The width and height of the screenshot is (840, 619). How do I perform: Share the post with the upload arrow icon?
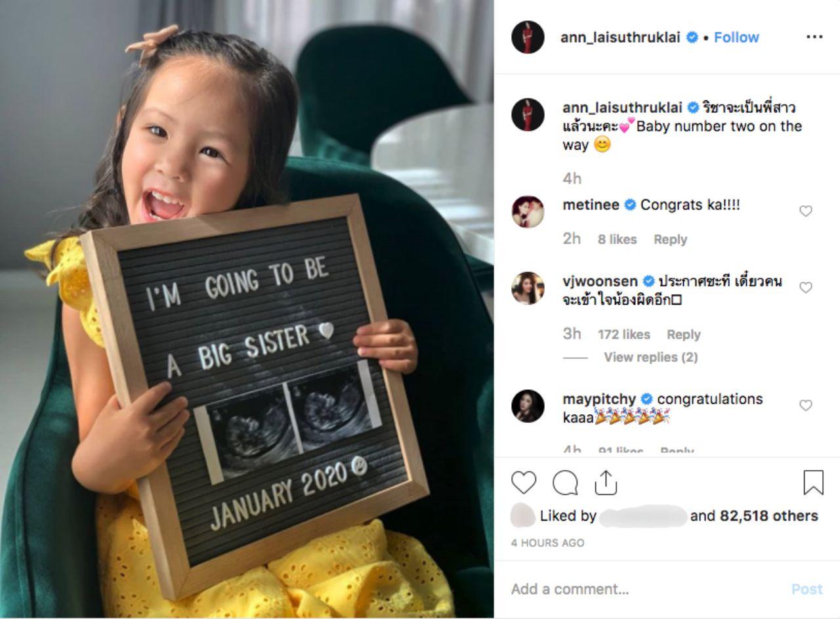[606, 482]
